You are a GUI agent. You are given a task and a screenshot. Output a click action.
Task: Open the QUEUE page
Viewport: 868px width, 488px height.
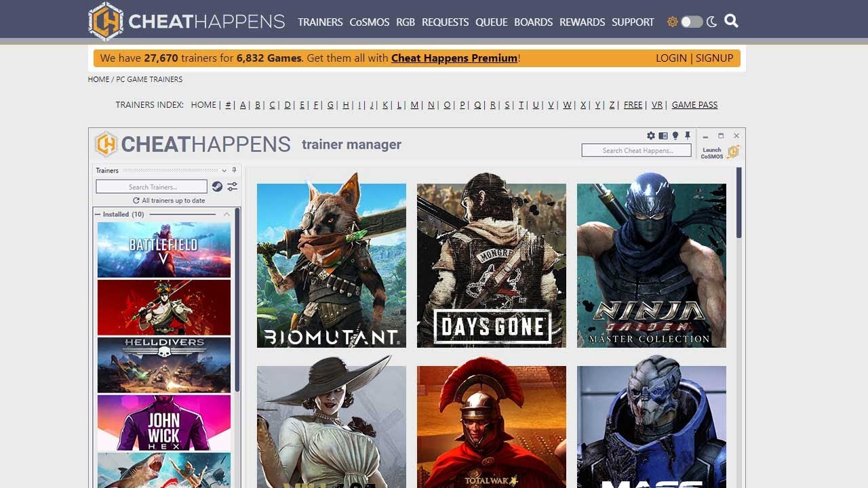point(492,22)
